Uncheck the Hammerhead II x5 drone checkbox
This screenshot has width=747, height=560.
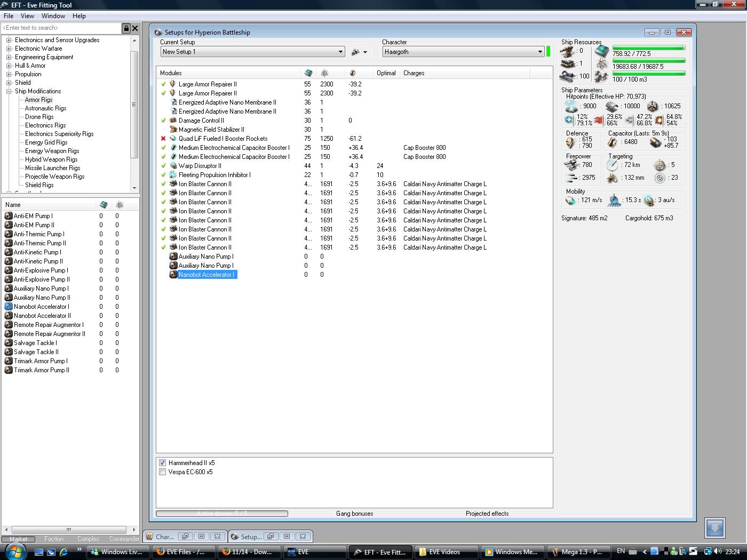coord(163,463)
